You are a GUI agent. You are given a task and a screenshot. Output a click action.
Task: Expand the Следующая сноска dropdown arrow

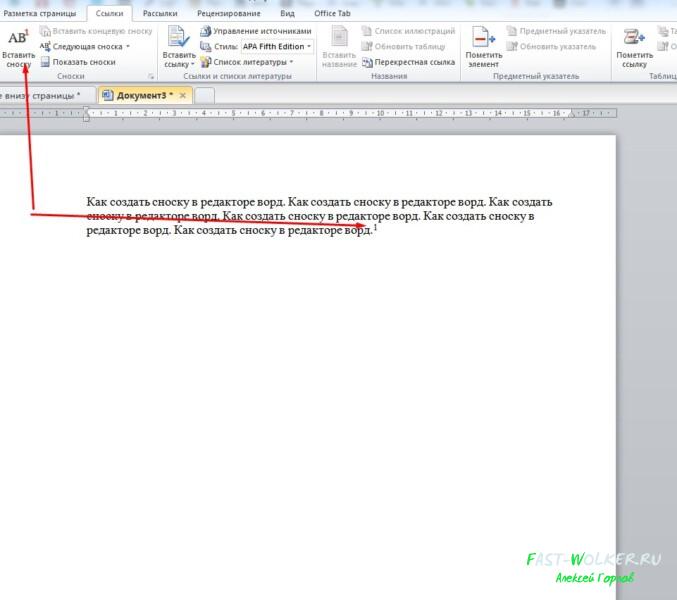point(128,46)
